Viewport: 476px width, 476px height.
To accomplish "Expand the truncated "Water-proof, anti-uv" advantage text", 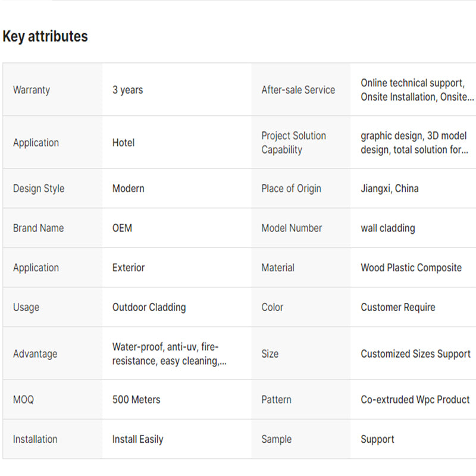I will point(169,354).
